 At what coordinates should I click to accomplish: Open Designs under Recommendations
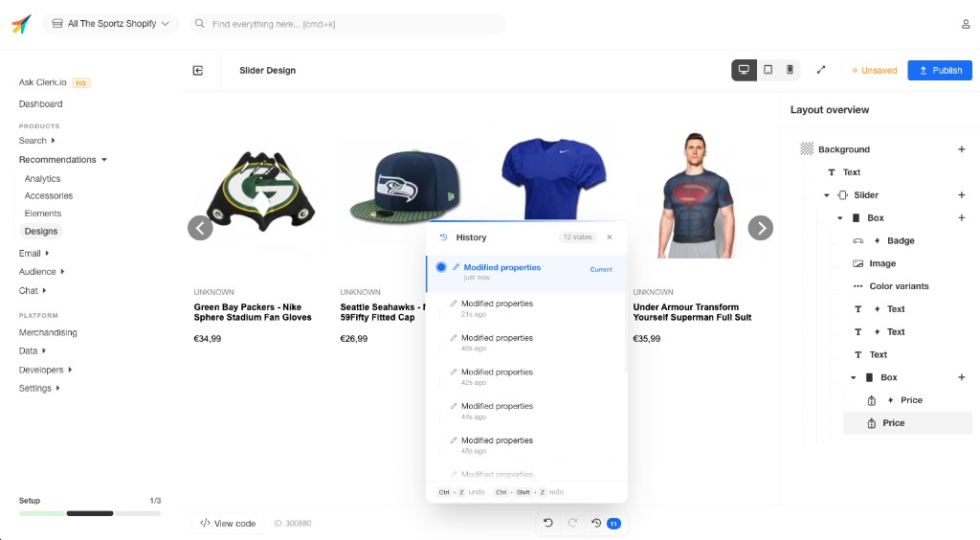click(41, 232)
